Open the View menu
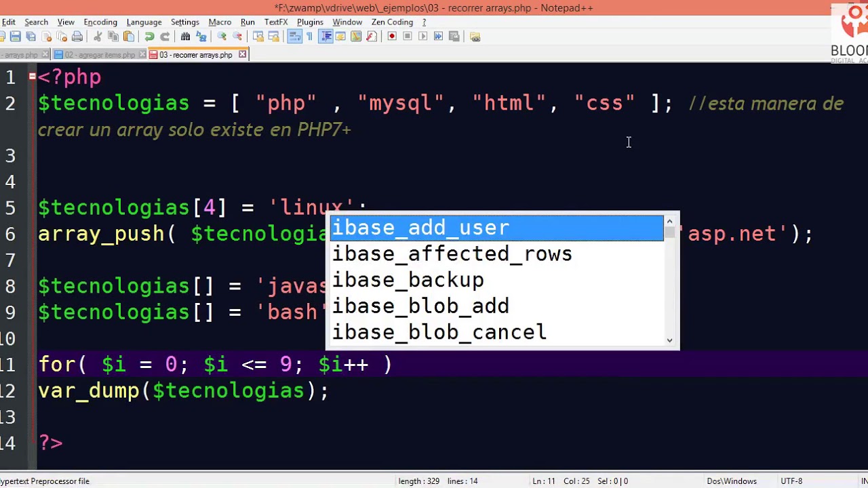This screenshot has height=488, width=868. click(66, 22)
